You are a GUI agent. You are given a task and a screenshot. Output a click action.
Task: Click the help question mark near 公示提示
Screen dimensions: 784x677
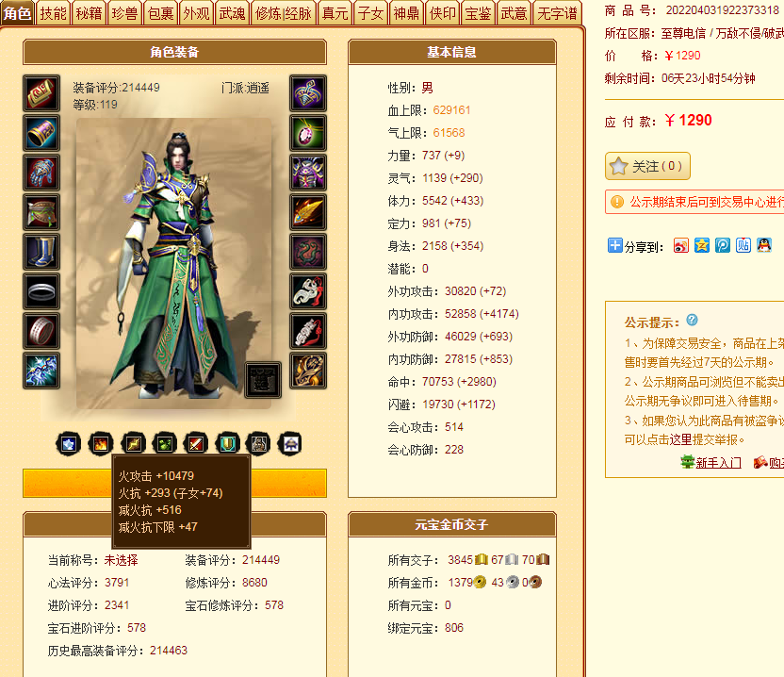pyautogui.click(x=692, y=320)
